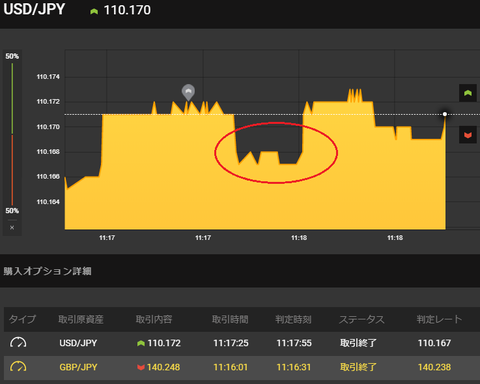The width and height of the screenshot is (480, 384).
Task: Click the 50% top sentiment label
Action: (12, 56)
